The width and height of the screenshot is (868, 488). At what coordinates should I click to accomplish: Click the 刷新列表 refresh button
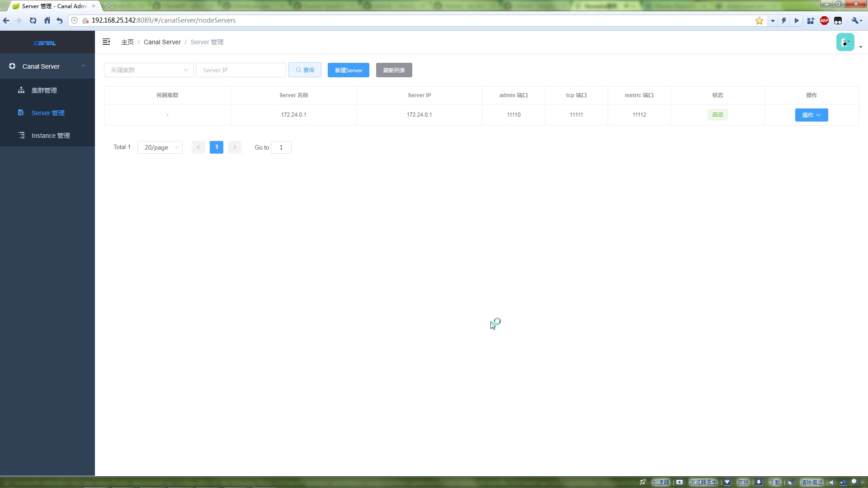[394, 70]
